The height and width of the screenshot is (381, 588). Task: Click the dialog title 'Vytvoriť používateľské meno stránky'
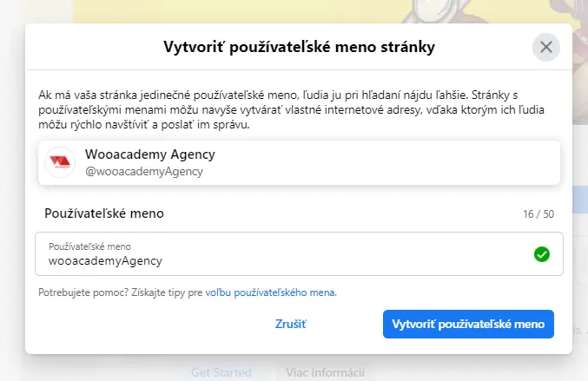tap(299, 47)
